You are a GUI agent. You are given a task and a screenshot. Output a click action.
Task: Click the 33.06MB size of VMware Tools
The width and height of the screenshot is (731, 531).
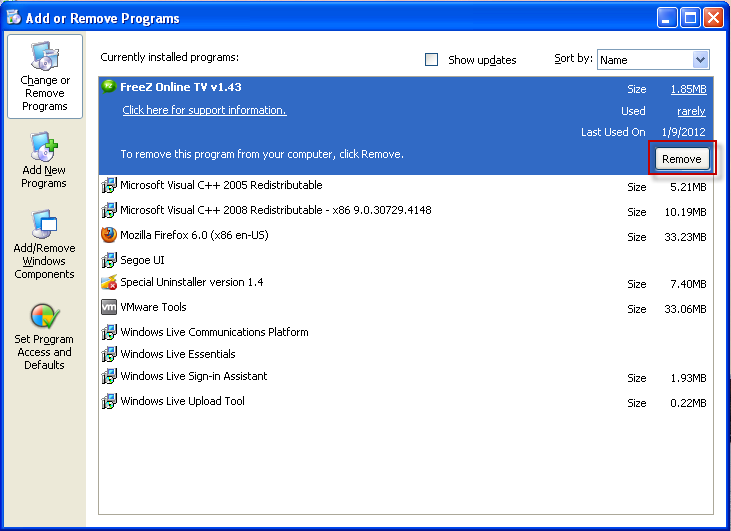click(x=685, y=309)
